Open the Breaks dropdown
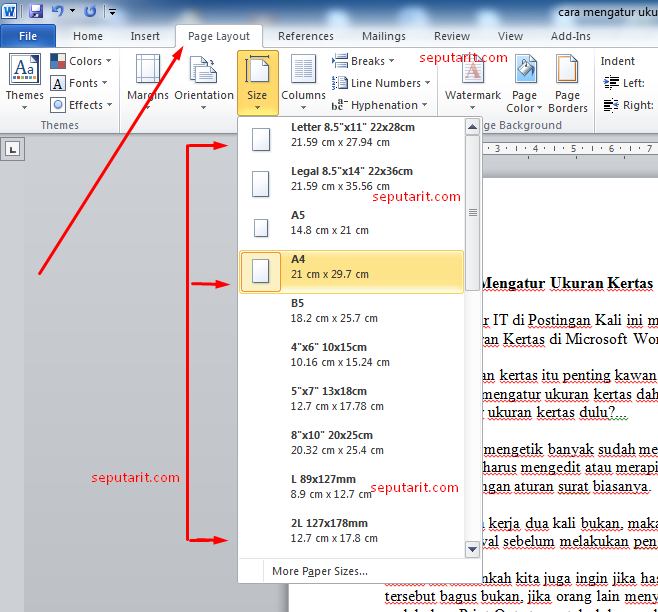This screenshot has height=612, width=658. [x=363, y=61]
